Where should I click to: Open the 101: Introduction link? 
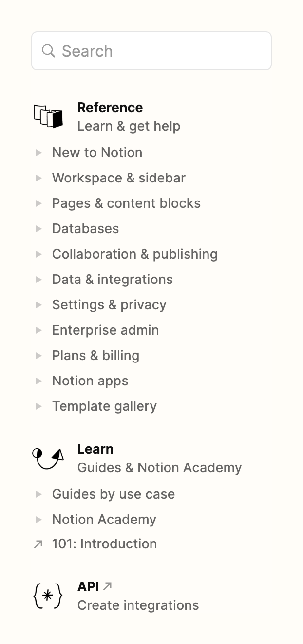104,543
